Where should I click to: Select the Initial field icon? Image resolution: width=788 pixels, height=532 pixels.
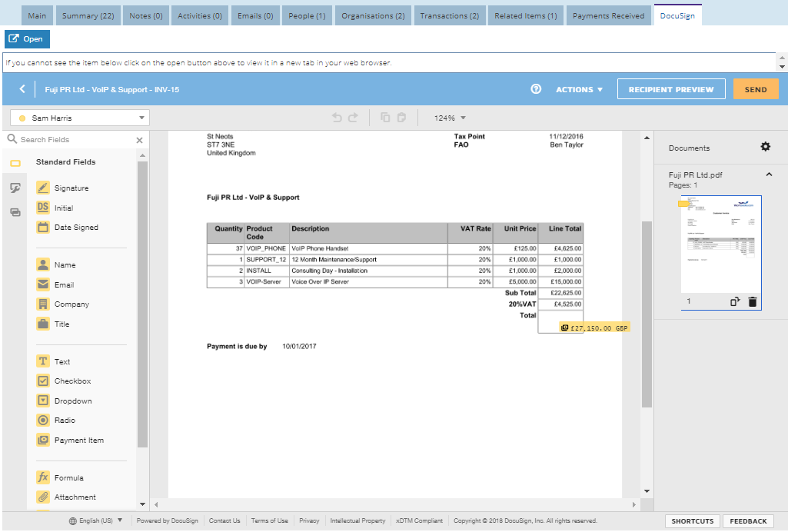click(x=43, y=208)
